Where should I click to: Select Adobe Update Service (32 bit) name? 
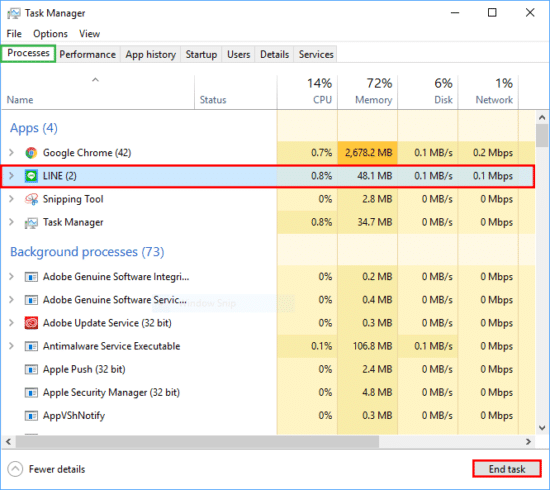point(107,323)
